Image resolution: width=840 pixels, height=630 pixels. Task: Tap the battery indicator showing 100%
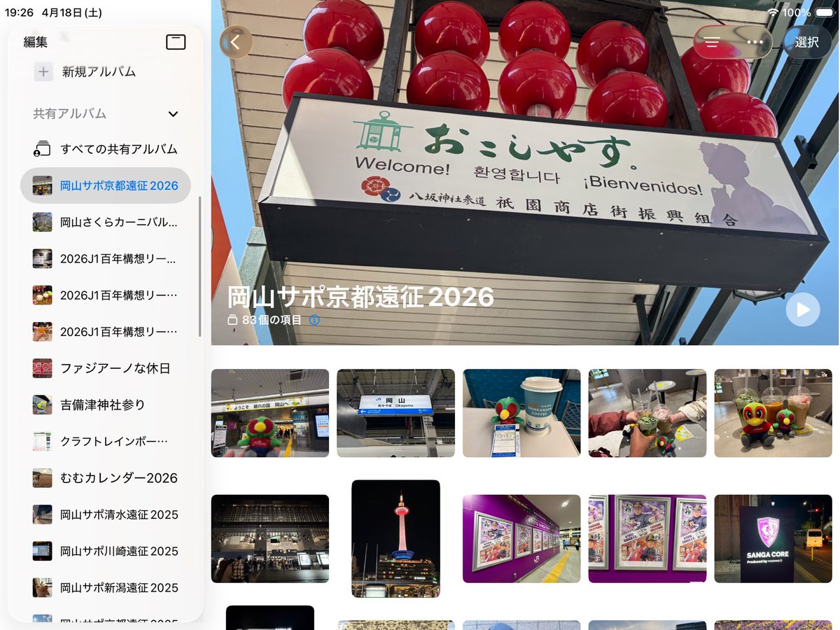pos(824,11)
